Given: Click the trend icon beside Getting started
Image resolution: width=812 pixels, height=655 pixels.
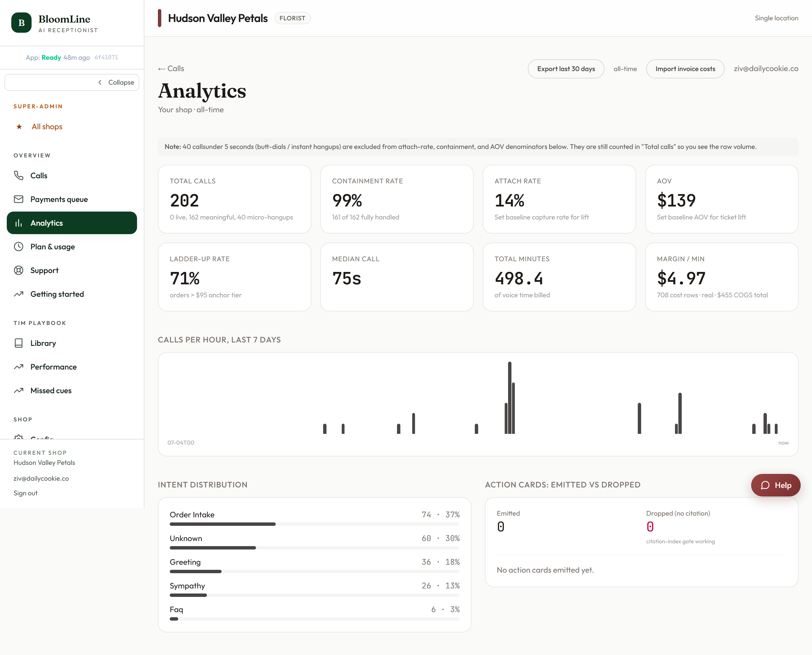Looking at the screenshot, I should click(19, 294).
